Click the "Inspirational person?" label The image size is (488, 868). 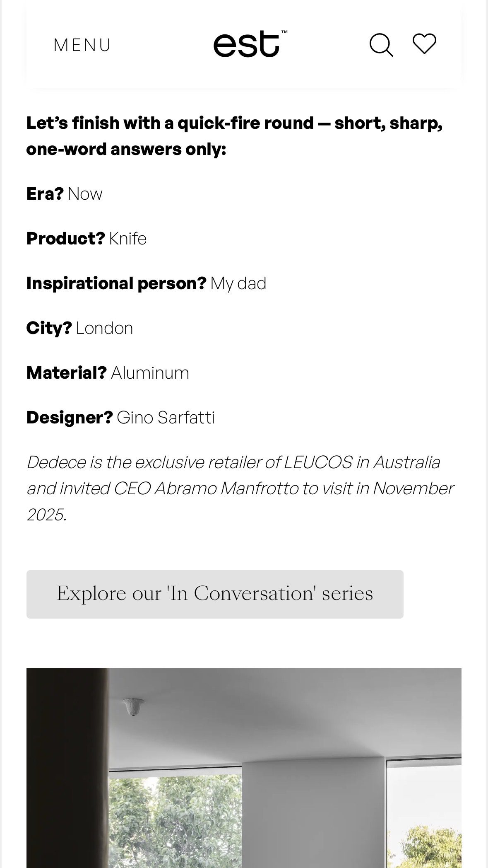click(x=116, y=283)
